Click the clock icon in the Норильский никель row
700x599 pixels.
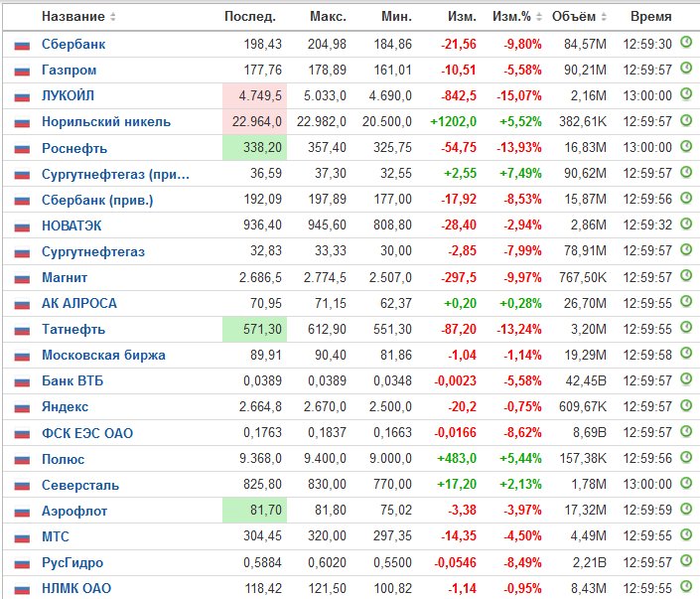pos(686,120)
